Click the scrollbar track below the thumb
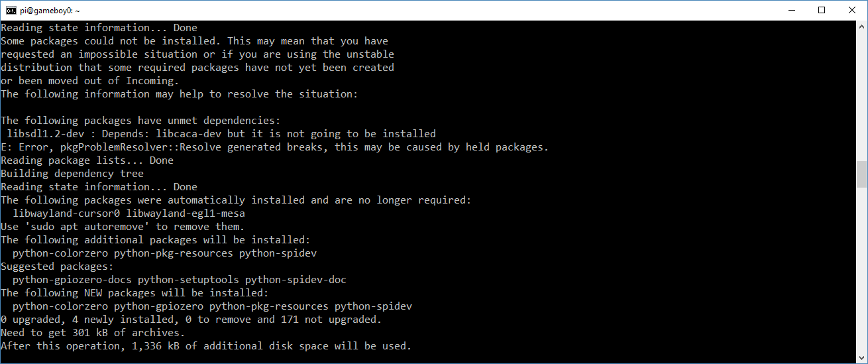The width and height of the screenshot is (868, 364). [861, 271]
